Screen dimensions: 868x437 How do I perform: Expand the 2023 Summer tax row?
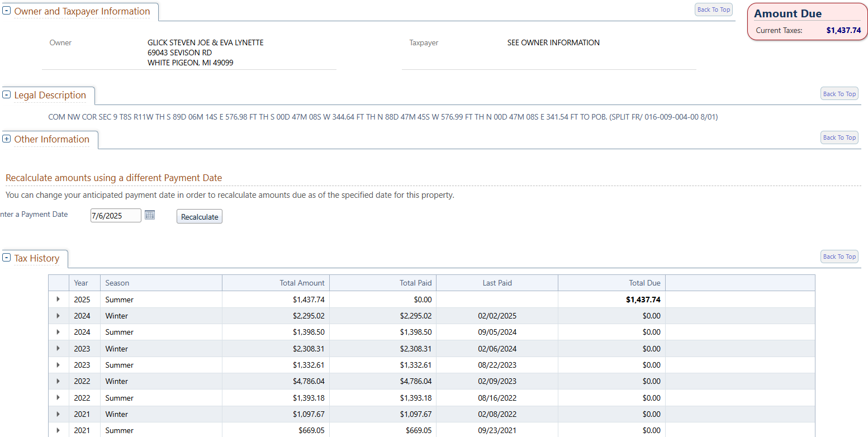point(58,365)
